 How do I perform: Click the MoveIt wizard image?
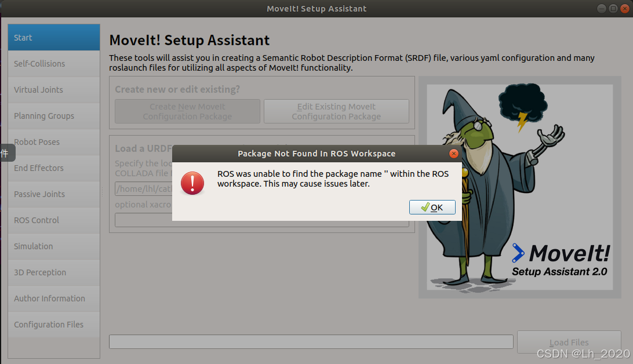[x=519, y=187]
